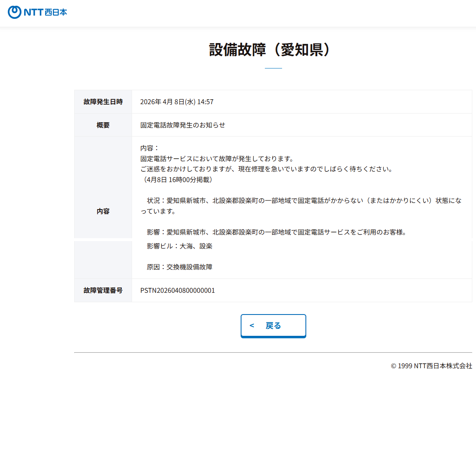Image resolution: width=476 pixels, height=465 pixels.
Task: Click the 固定電話故障発生のお知らせ summary text
Action: [182, 125]
